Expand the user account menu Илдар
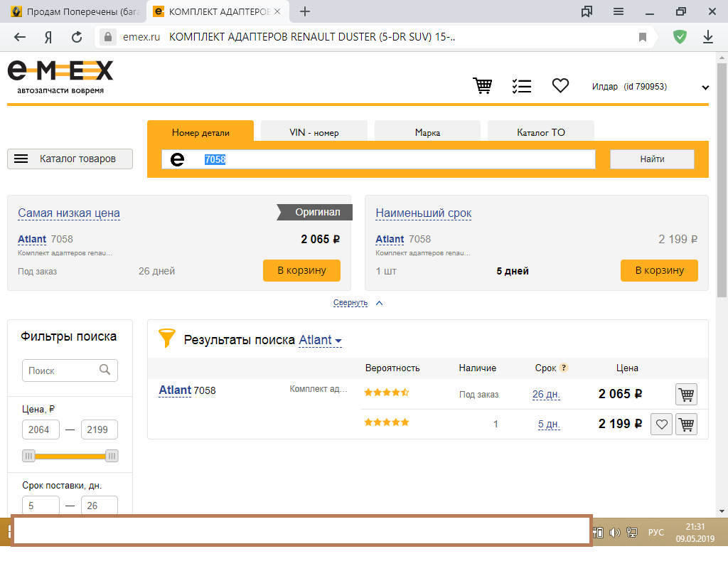Screen dimensions: 728x576 click(x=705, y=87)
